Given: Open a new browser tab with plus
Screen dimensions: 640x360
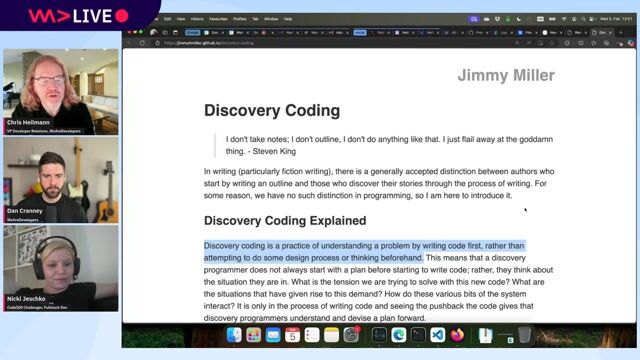Looking at the screenshot, I should tap(621, 33).
